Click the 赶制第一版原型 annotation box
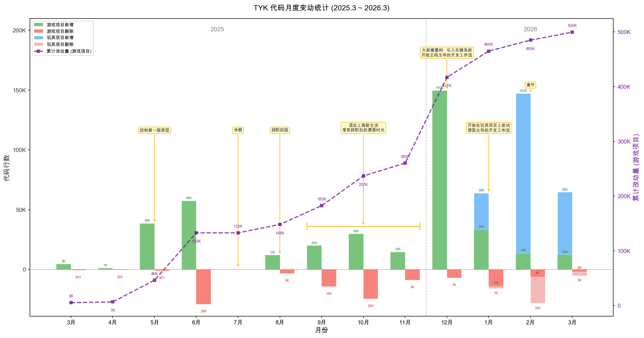Viewport: 644px width, 338px height. point(155,130)
